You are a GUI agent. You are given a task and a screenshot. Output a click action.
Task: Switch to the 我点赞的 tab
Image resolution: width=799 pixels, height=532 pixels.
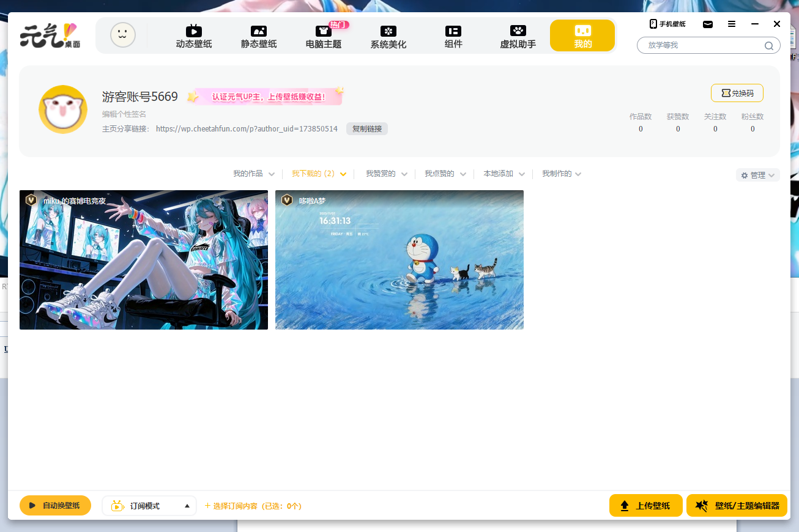[x=439, y=174]
